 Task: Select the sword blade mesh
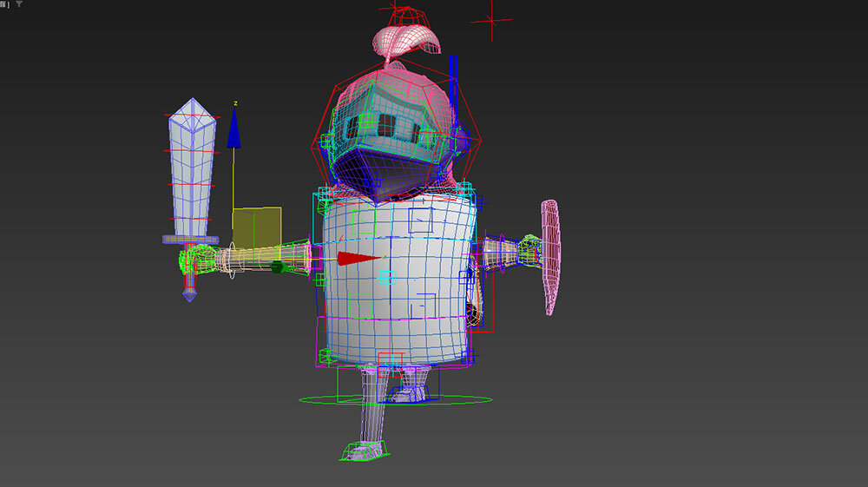[191, 169]
